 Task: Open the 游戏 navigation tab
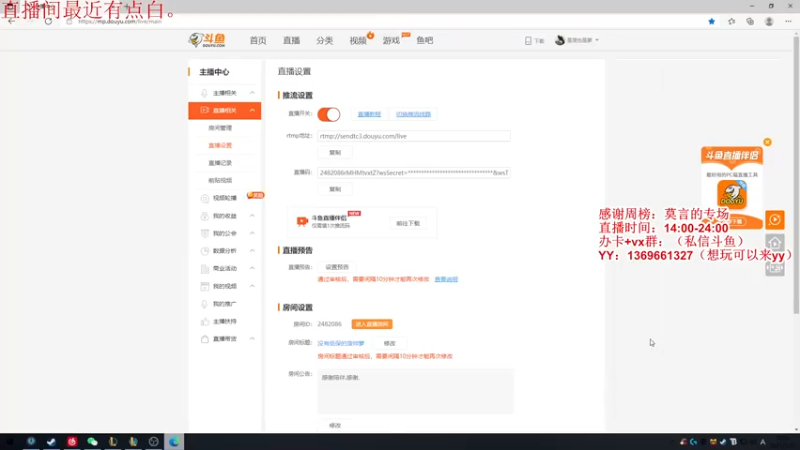(x=391, y=40)
